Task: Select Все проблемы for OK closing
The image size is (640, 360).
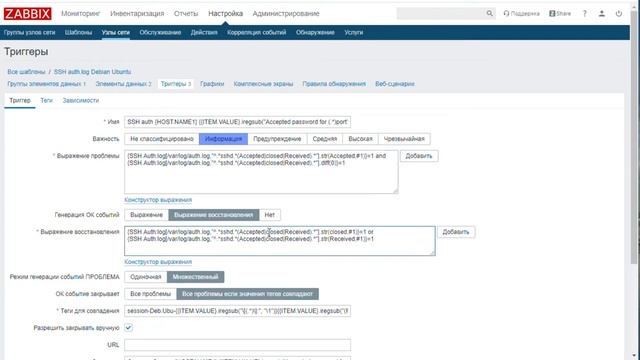Action: point(150,294)
